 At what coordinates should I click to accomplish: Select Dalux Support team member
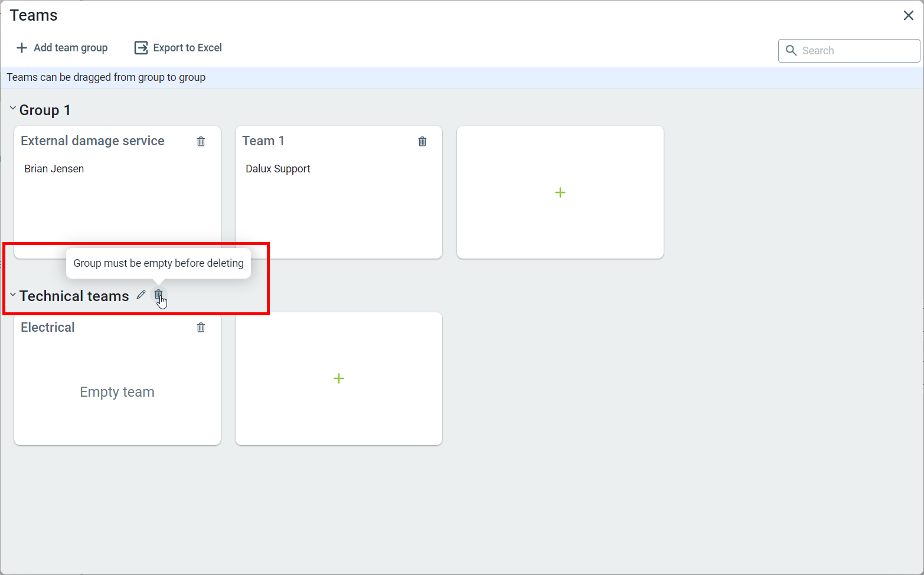(x=277, y=169)
